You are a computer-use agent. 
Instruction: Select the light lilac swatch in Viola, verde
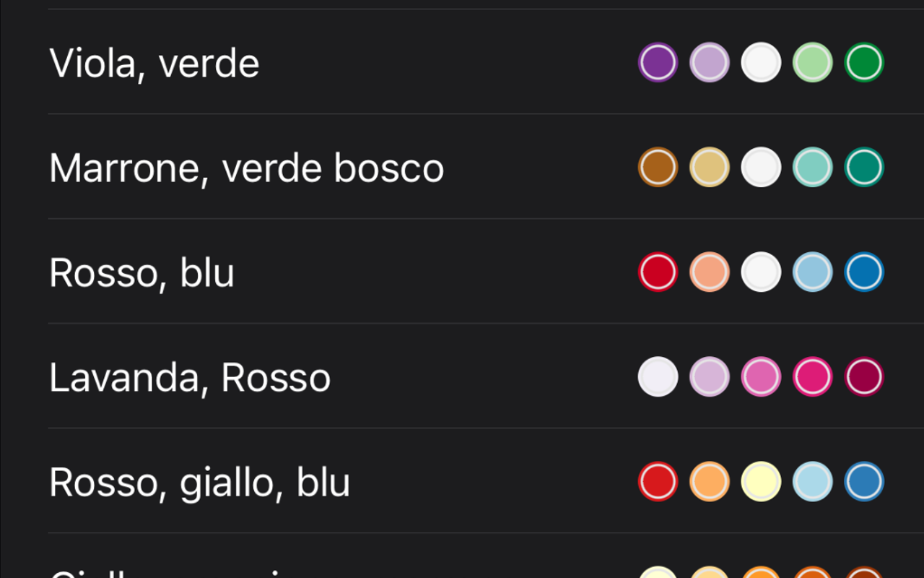pyautogui.click(x=709, y=63)
